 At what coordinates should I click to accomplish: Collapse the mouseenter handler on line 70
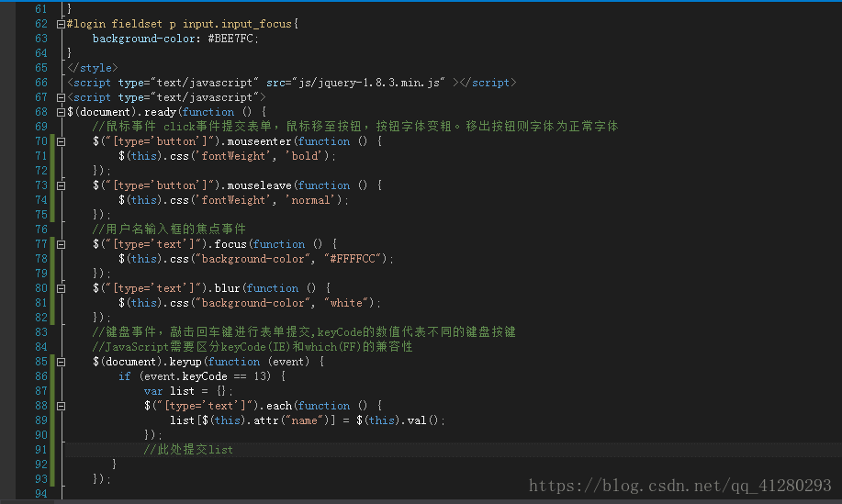click(61, 141)
